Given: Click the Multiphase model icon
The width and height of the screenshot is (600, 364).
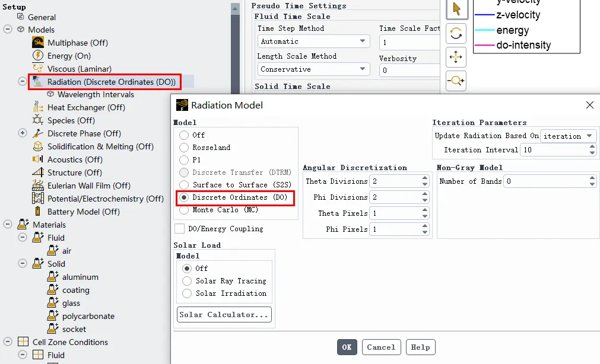Looking at the screenshot, I should 38,43.
